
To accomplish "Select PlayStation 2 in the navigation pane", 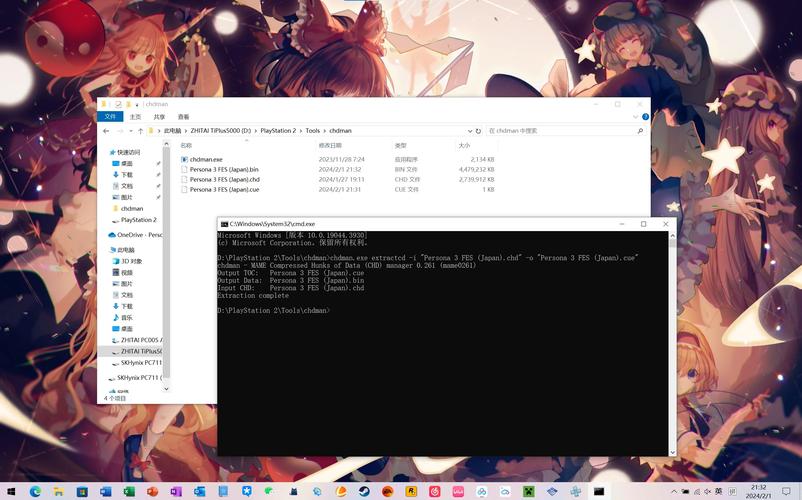I will [139, 220].
